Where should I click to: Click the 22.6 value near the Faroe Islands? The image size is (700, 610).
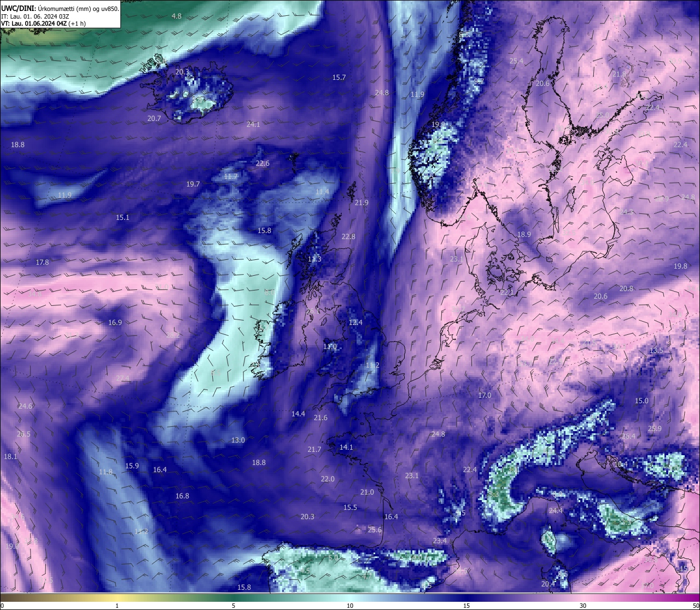click(x=262, y=164)
